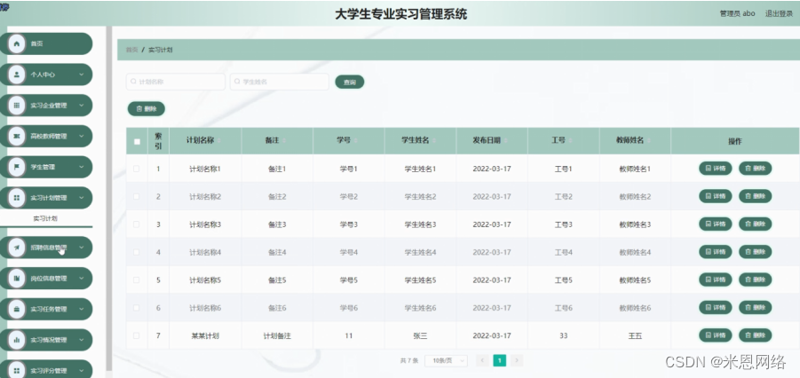Image resolution: width=800 pixels, height=378 pixels.
Task: Check the row checkbox for 计划名称1
Action: (x=136, y=168)
